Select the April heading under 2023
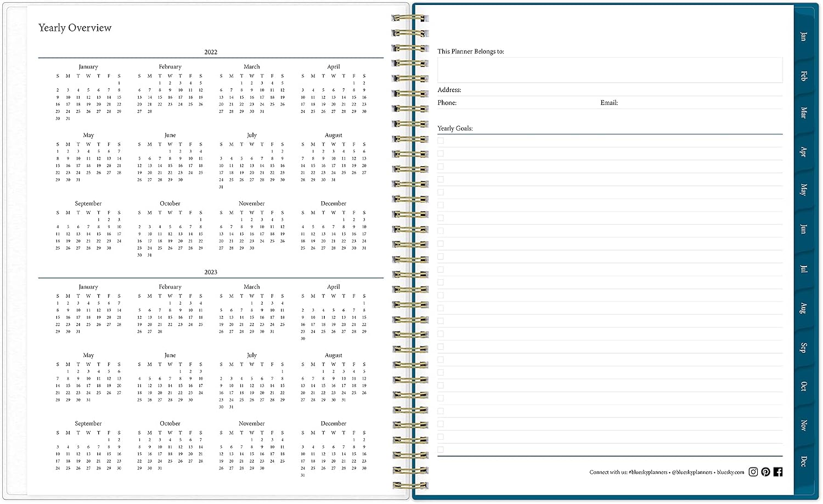 pos(334,287)
